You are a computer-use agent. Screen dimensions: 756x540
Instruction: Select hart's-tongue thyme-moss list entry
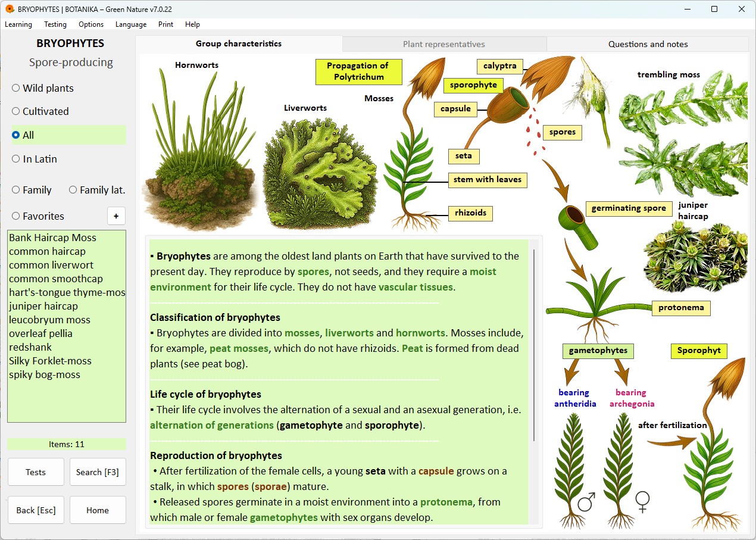(x=67, y=292)
